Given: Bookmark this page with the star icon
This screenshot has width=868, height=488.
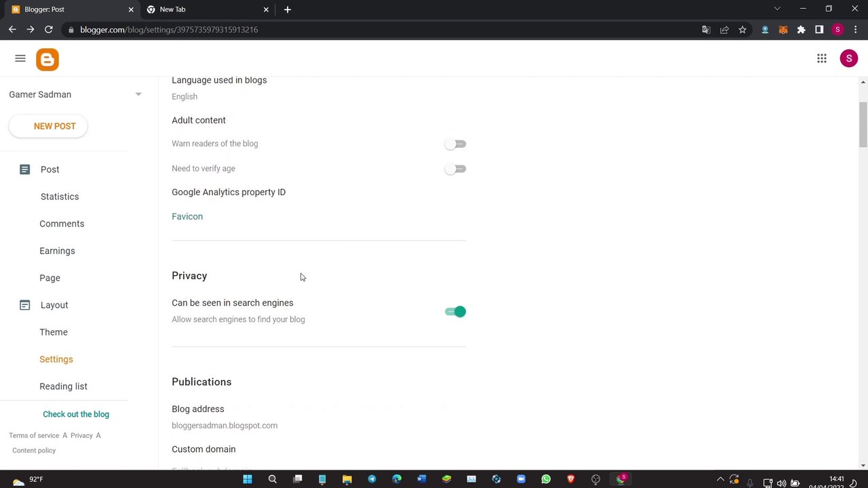Looking at the screenshot, I should 743,30.
